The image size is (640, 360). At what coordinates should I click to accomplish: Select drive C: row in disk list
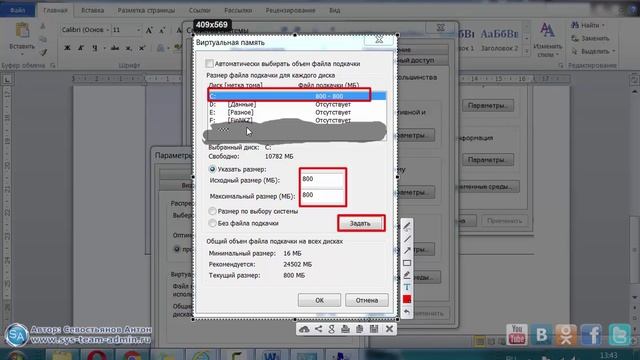click(297, 96)
